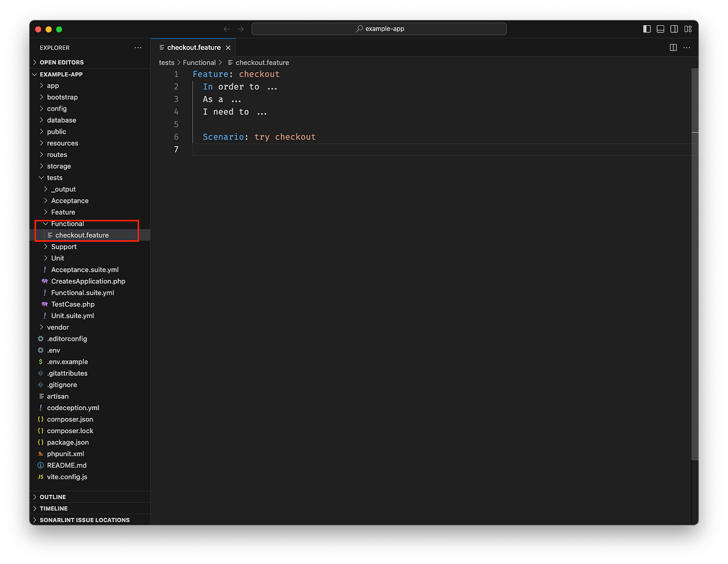Expand the OUTLINE section
This screenshot has width=728, height=564.
coord(54,496)
